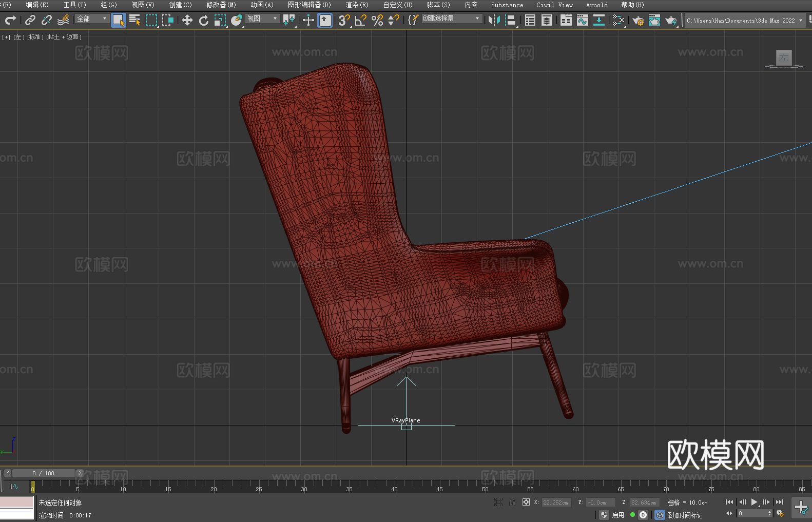
Task: Click the [左] viewport view label
Action: pos(18,37)
